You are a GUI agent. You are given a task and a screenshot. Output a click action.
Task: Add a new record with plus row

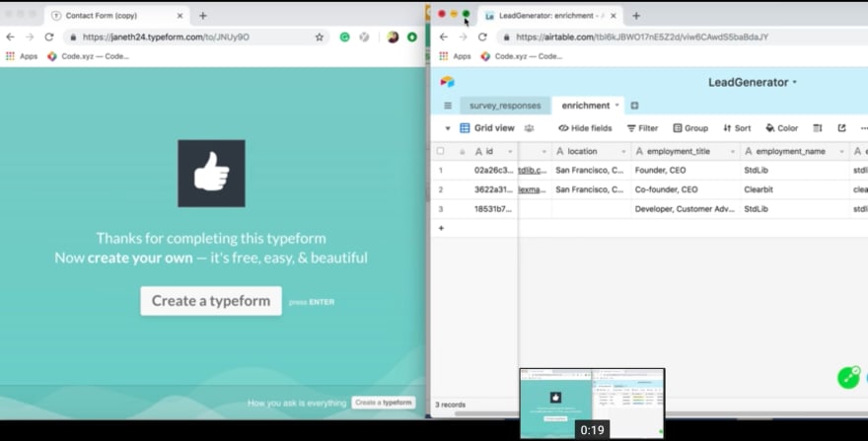(x=441, y=228)
